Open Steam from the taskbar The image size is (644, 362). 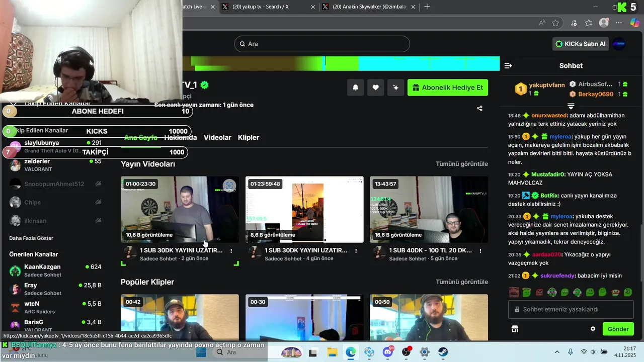click(x=443, y=352)
